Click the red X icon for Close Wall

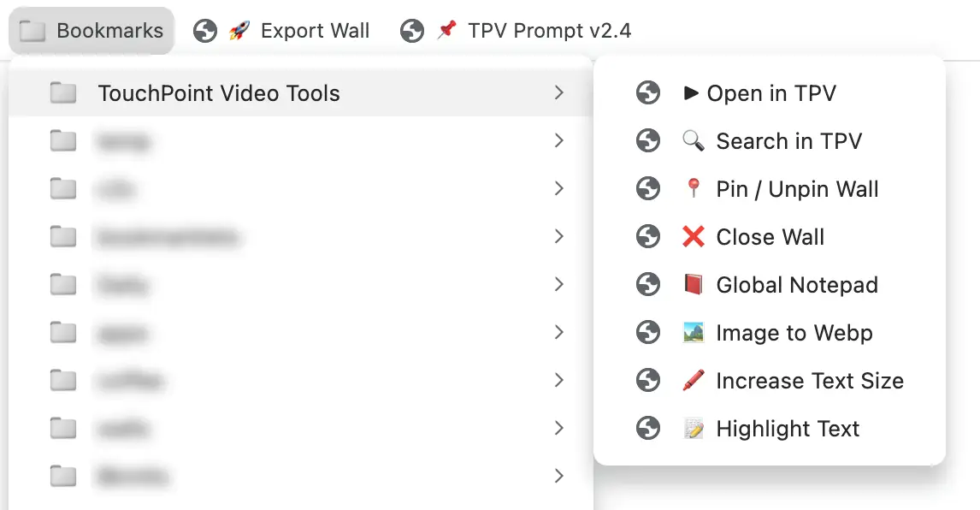pyautogui.click(x=694, y=237)
